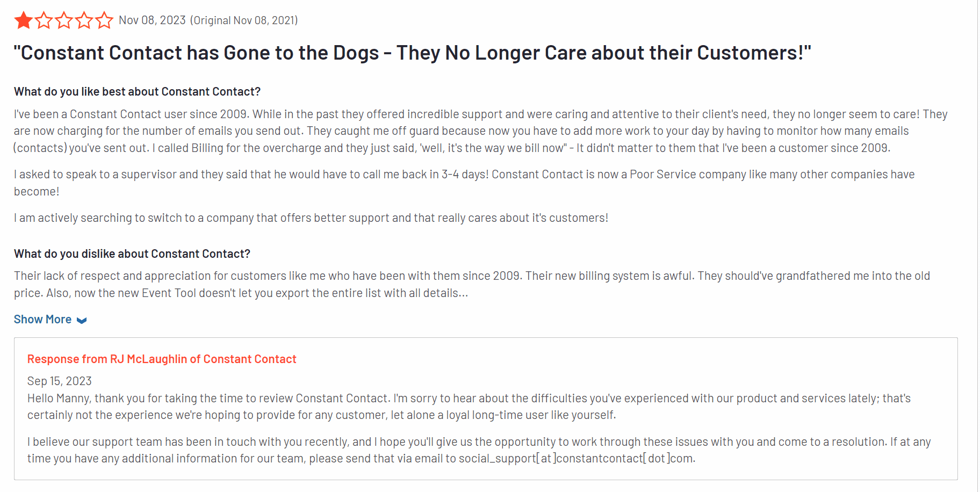Click the Hello Manny response paragraph

[469, 407]
